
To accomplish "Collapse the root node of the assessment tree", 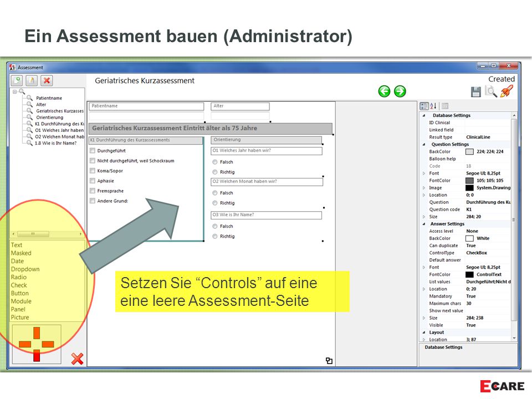I will click(14, 91).
